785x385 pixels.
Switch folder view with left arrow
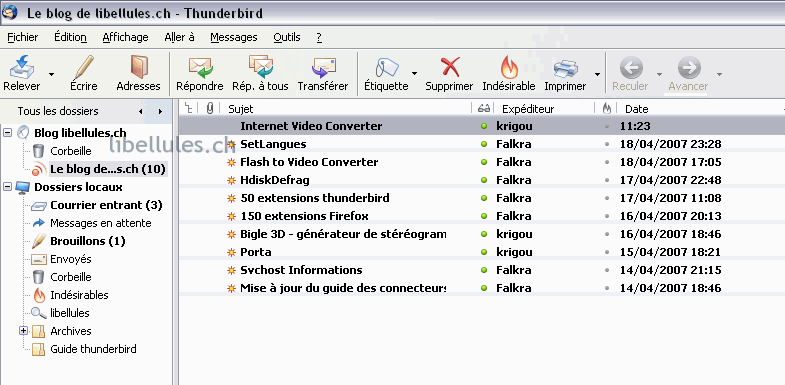pos(141,111)
